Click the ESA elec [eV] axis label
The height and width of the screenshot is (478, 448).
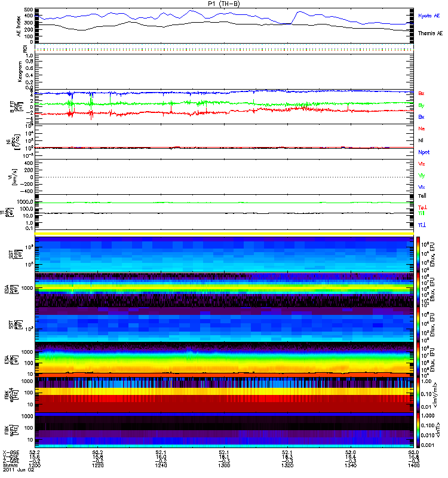pyautogui.click(x=10, y=360)
